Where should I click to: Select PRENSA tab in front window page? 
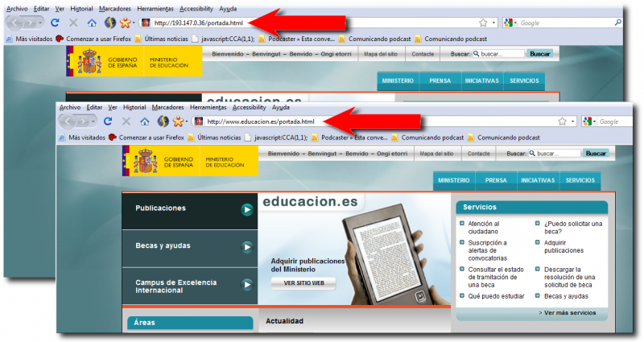pos(496,181)
